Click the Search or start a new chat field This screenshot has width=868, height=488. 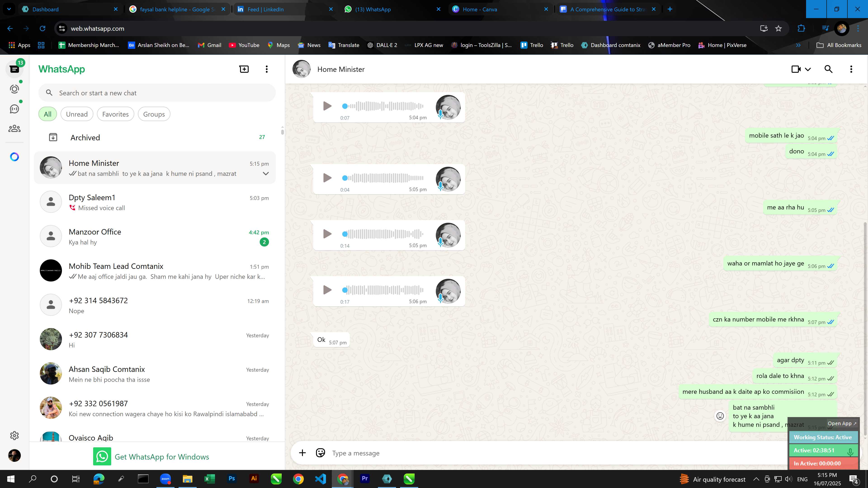[157, 93]
